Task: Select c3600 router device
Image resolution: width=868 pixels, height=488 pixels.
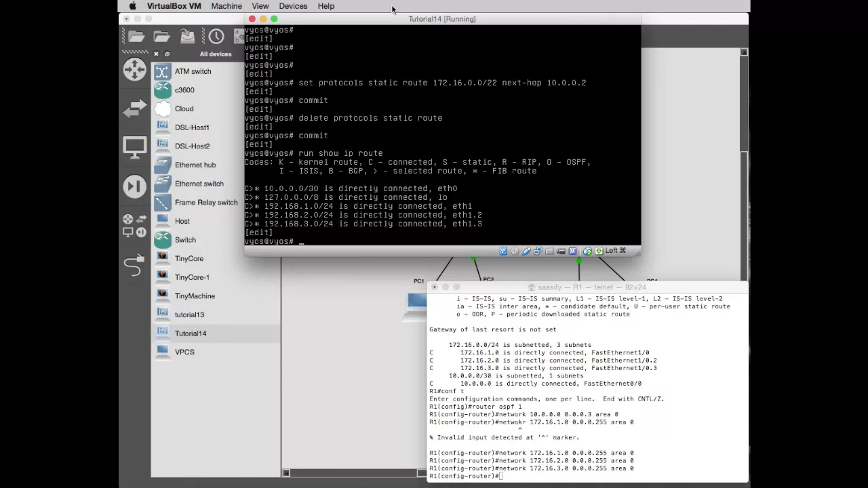Action: [216, 90]
